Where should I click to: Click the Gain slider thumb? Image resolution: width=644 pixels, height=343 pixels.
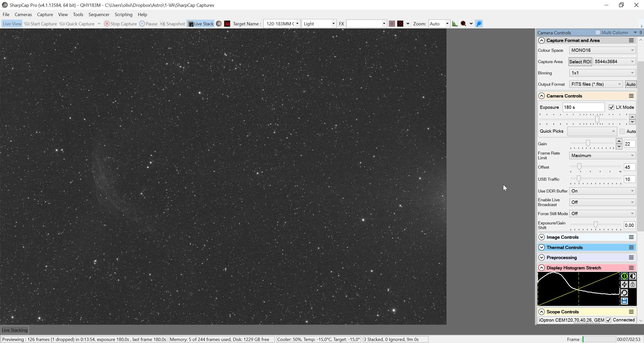pos(588,143)
